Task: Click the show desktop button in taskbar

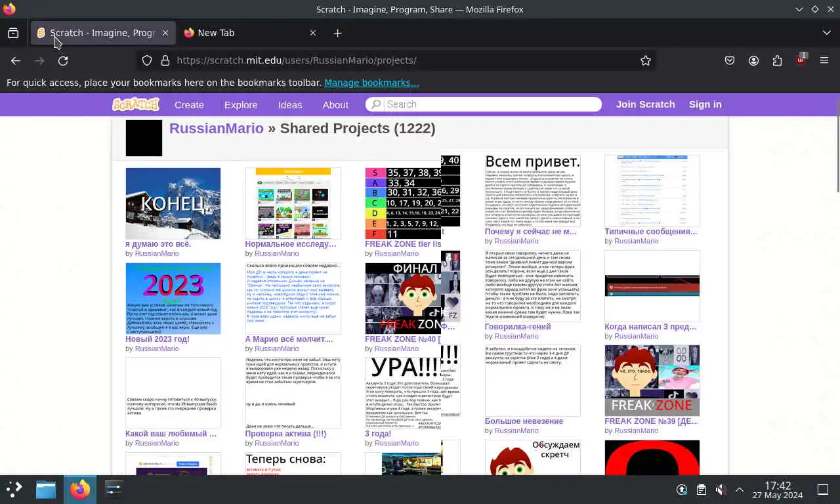Action: (x=823, y=490)
